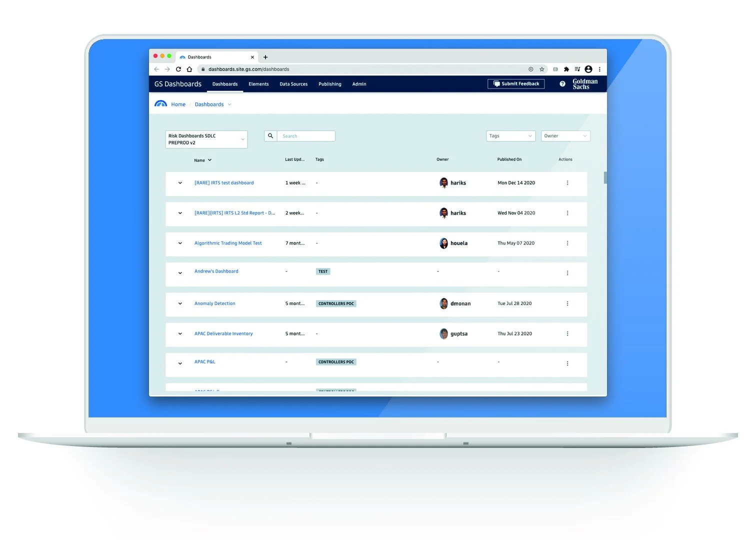
Task: Click the browser profile avatar icon
Action: pos(588,69)
